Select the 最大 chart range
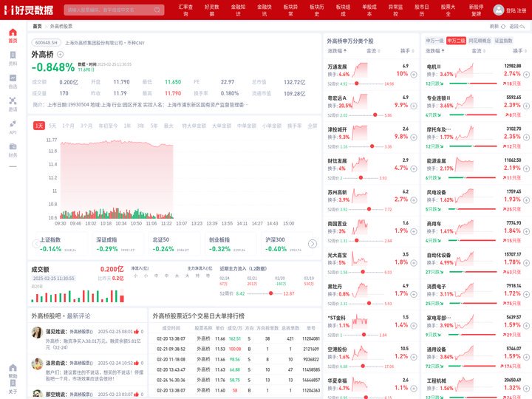The width and height of the screenshot is (532, 399). [168, 126]
